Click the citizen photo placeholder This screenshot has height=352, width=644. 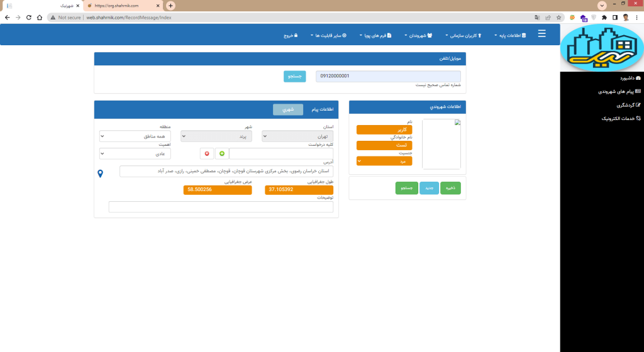tap(441, 144)
